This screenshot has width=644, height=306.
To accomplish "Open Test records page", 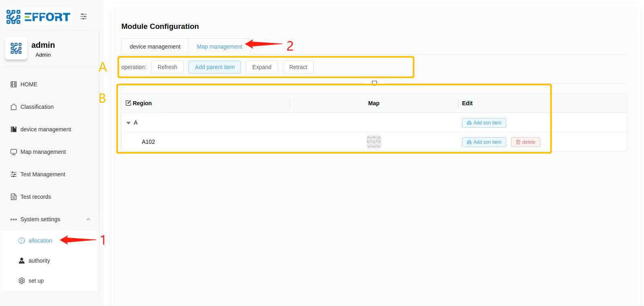I will click(35, 197).
